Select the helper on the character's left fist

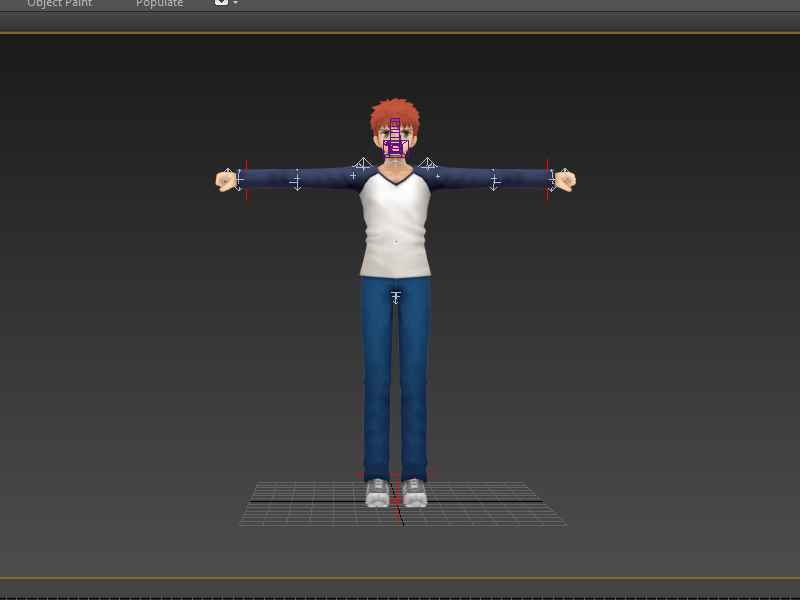[x=565, y=177]
